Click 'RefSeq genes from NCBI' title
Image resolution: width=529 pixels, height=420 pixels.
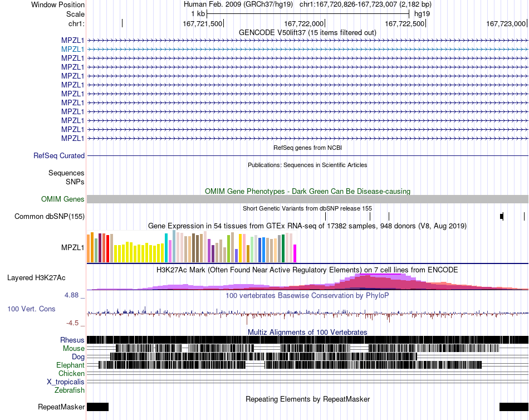pos(307,148)
